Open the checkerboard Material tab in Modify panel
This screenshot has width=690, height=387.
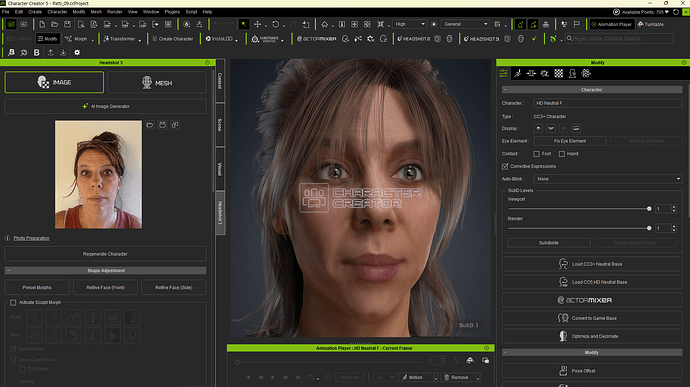tap(558, 74)
